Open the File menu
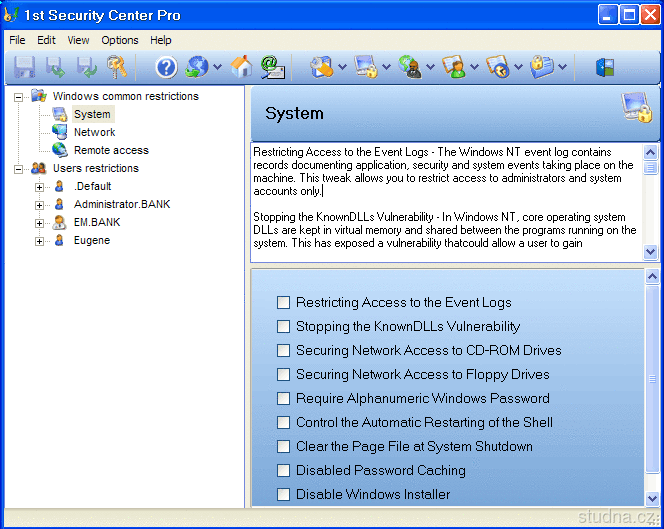 pos(17,40)
